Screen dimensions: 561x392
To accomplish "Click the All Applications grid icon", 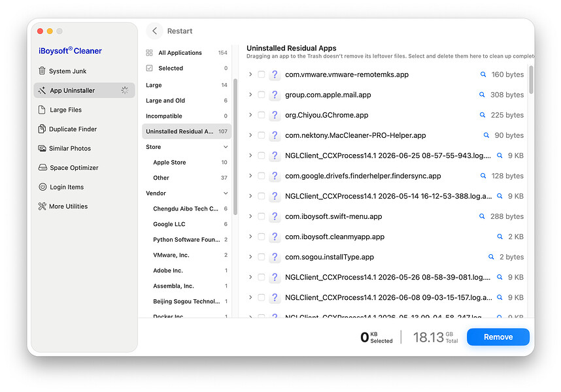I will [149, 53].
